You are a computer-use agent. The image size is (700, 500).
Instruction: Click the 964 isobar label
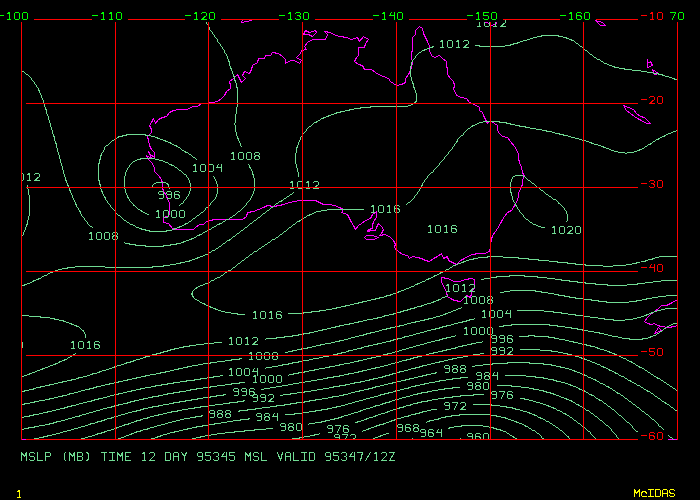click(431, 432)
